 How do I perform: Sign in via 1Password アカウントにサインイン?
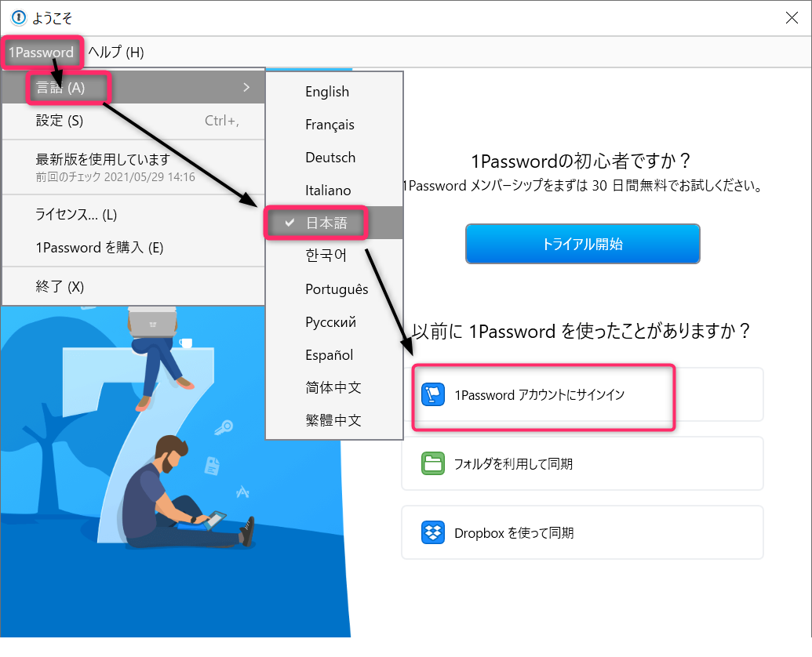[583, 394]
